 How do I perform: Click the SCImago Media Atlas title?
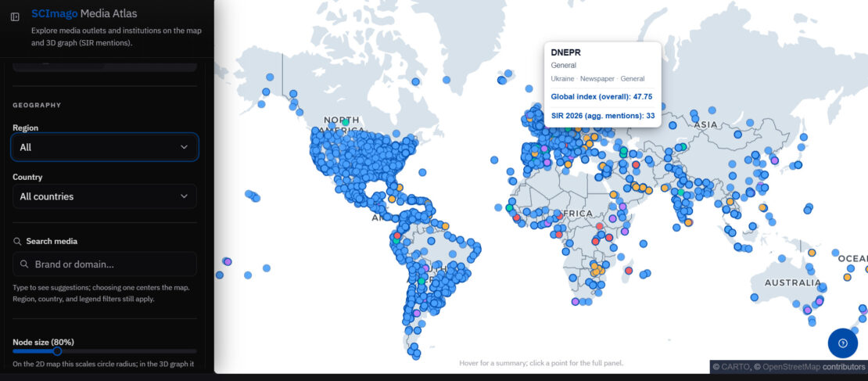click(x=84, y=14)
